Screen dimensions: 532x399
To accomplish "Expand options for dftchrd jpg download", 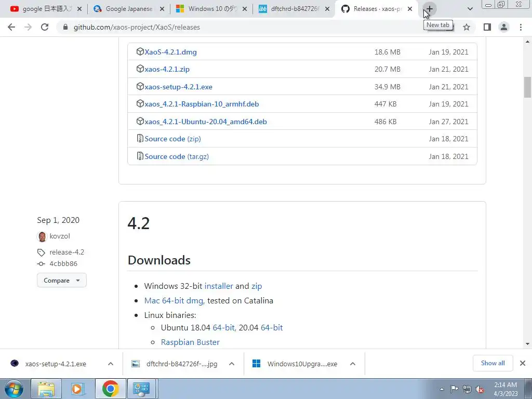I will click(232, 364).
